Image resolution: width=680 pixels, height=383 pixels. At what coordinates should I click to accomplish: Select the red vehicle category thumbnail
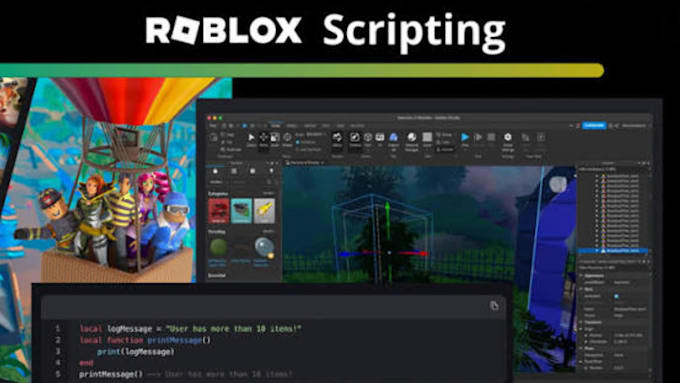[219, 210]
